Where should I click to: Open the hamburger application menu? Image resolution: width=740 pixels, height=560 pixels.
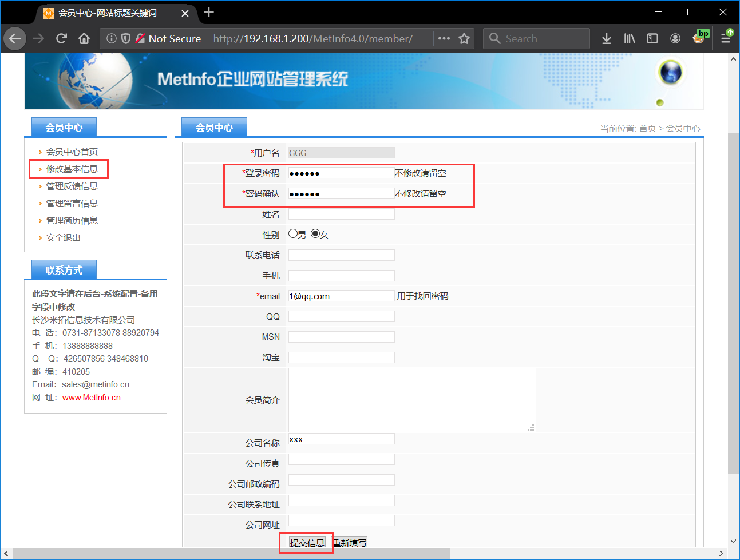(726, 38)
